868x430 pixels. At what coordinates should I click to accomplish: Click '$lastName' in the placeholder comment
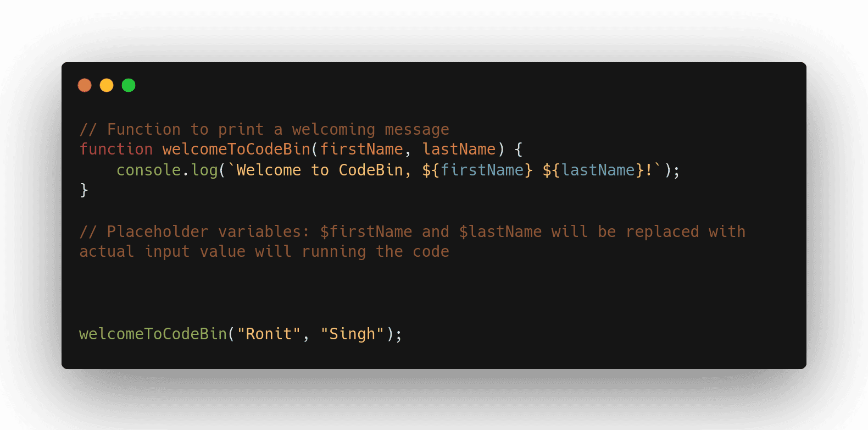coord(500,232)
